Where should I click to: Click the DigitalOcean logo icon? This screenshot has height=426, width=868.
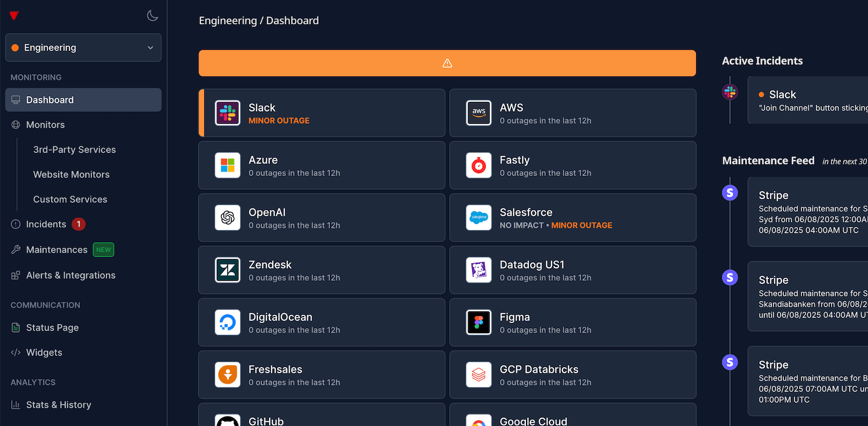(227, 322)
